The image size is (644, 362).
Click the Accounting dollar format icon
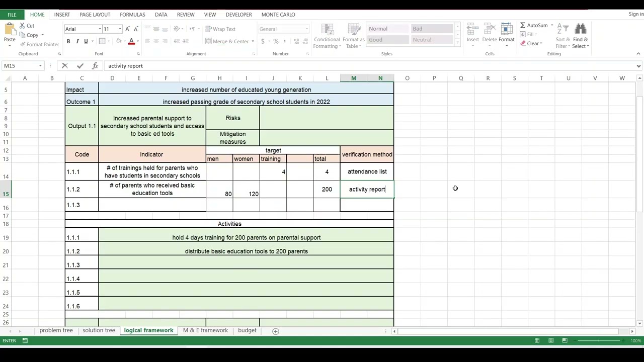pos(263,41)
